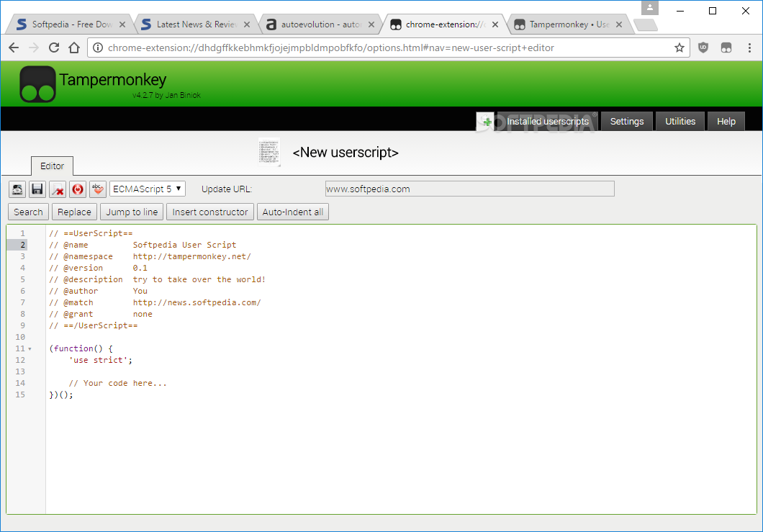Screen dimensions: 763x532
Task: Click the page info icon in address bar
Action: (x=98, y=48)
